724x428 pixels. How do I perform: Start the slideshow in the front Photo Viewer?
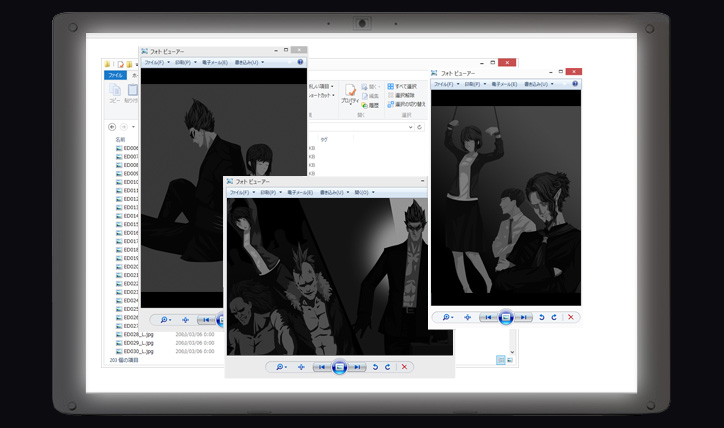click(x=339, y=367)
